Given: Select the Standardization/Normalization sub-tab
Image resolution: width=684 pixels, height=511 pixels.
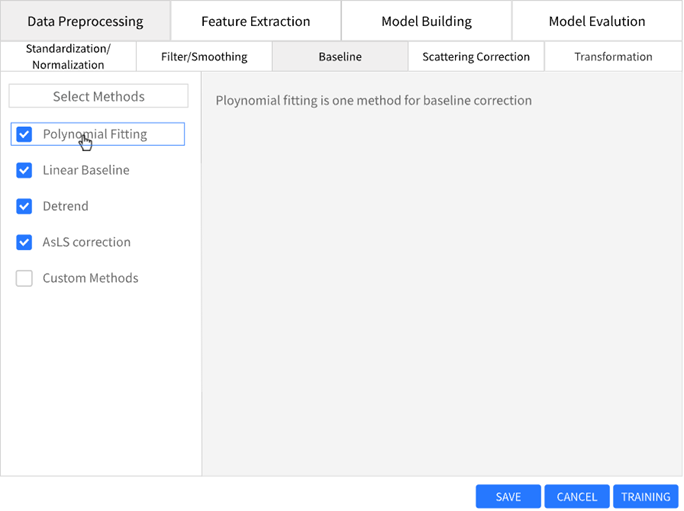Looking at the screenshot, I should click(x=68, y=57).
